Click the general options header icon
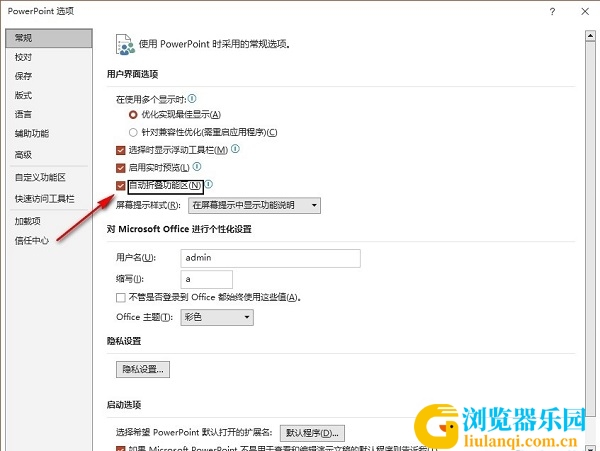This screenshot has height=451, width=600. coord(125,44)
